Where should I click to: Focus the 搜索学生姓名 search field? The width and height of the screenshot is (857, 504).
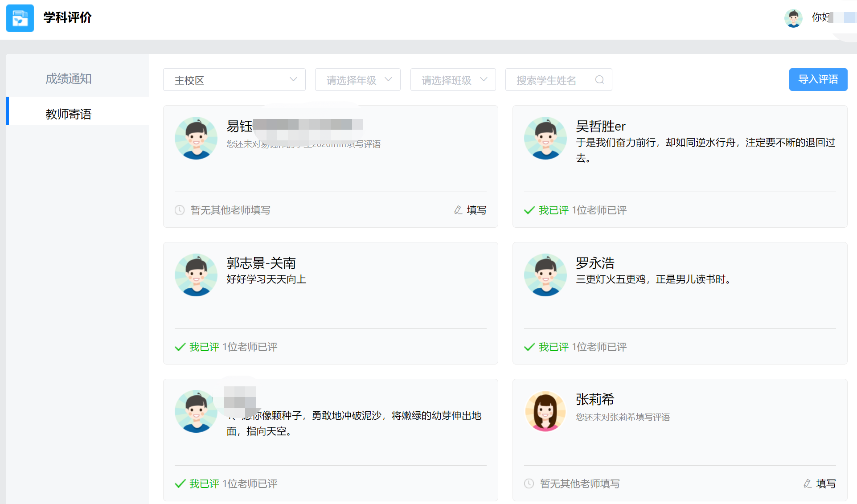click(x=550, y=80)
